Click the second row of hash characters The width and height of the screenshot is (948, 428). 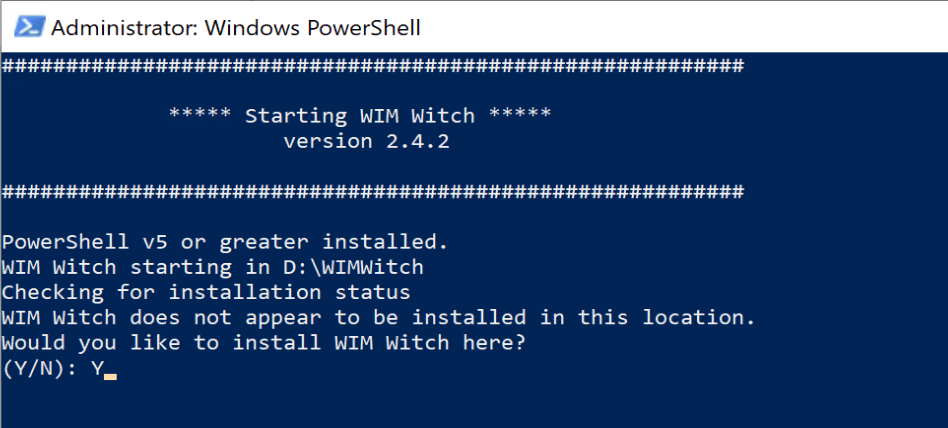[x=372, y=191]
